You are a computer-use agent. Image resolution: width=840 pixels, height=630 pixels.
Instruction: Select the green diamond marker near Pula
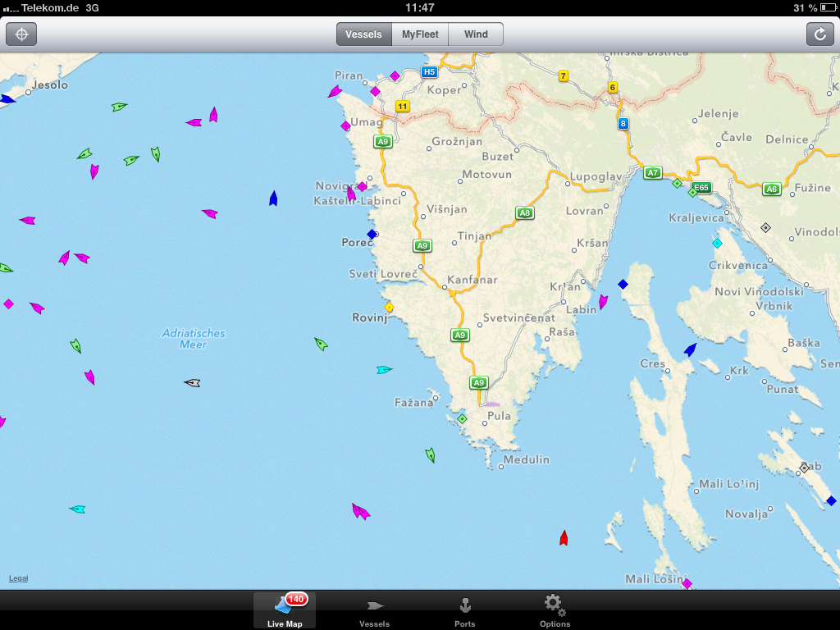[x=462, y=419]
